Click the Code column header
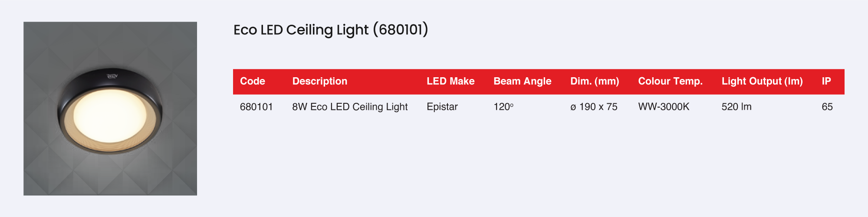This screenshot has height=217, width=868. (253, 81)
